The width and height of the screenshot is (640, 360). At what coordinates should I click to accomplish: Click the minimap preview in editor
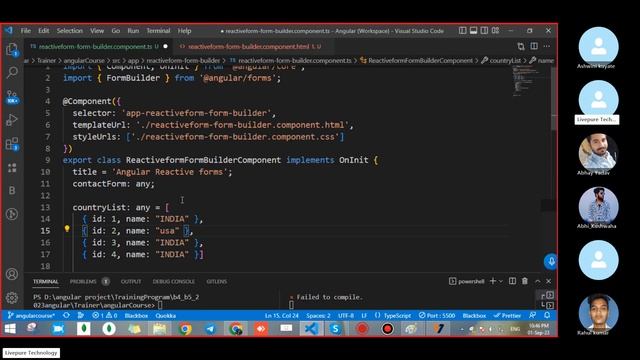coord(528,82)
